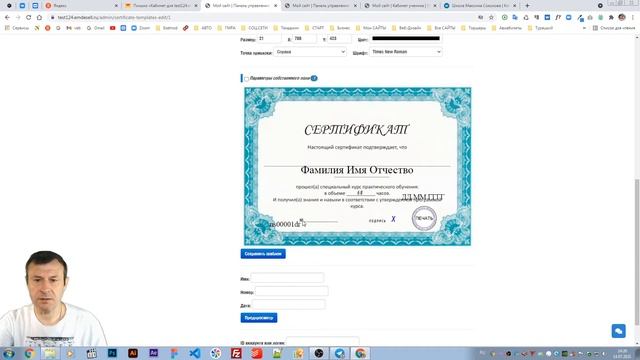The image size is (640, 360).
Task: Click the blue preview button
Action: (259, 318)
